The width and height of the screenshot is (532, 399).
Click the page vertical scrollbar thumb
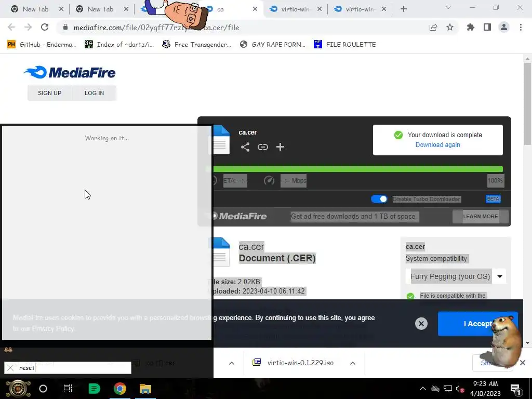527,104
